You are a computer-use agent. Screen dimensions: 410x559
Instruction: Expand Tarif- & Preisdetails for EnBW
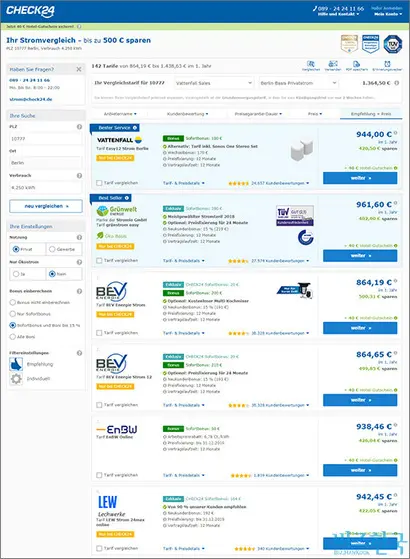coord(184,475)
